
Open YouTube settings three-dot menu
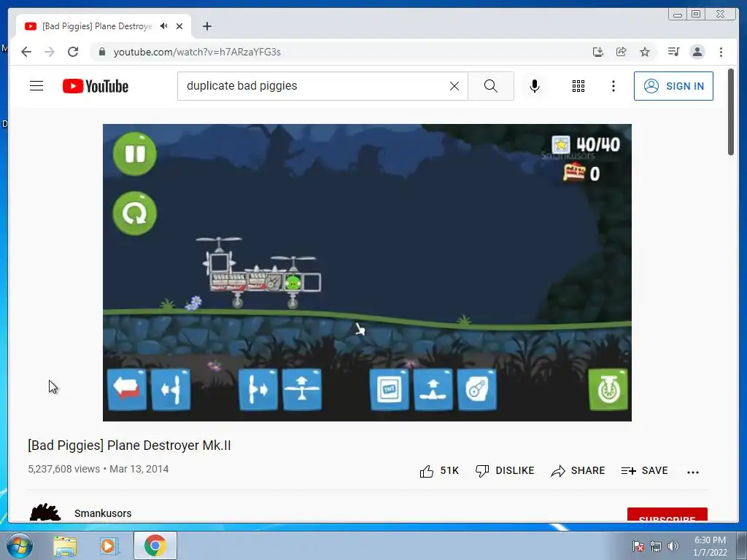[613, 86]
